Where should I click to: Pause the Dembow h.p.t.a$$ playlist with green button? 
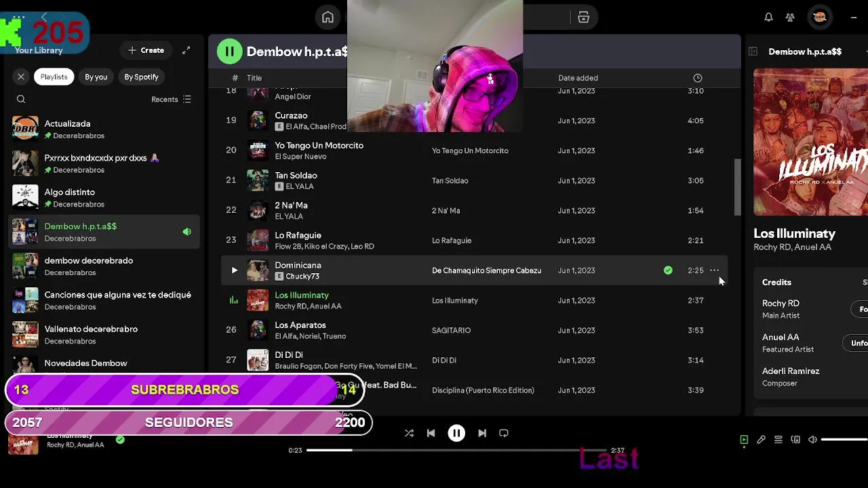coord(229,52)
